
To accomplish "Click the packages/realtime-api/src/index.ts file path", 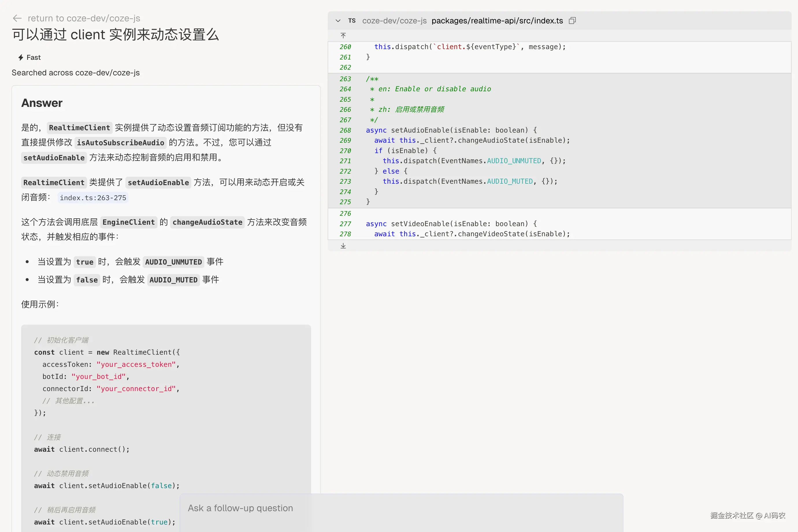I will [497, 21].
